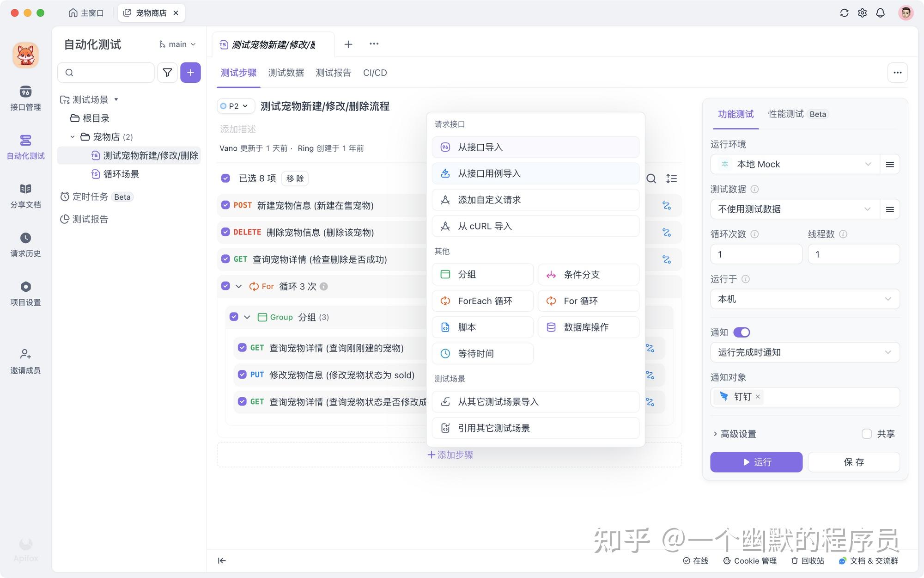
Task: Click the link icon on the POST 新建宠物信息 row
Action: tap(667, 205)
